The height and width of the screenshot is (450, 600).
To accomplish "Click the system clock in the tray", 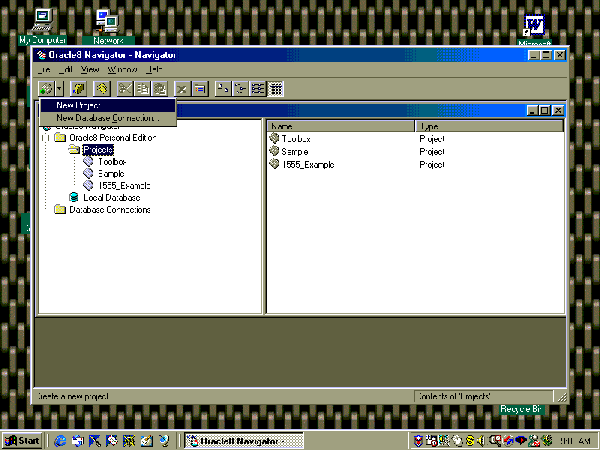I will tap(576, 441).
